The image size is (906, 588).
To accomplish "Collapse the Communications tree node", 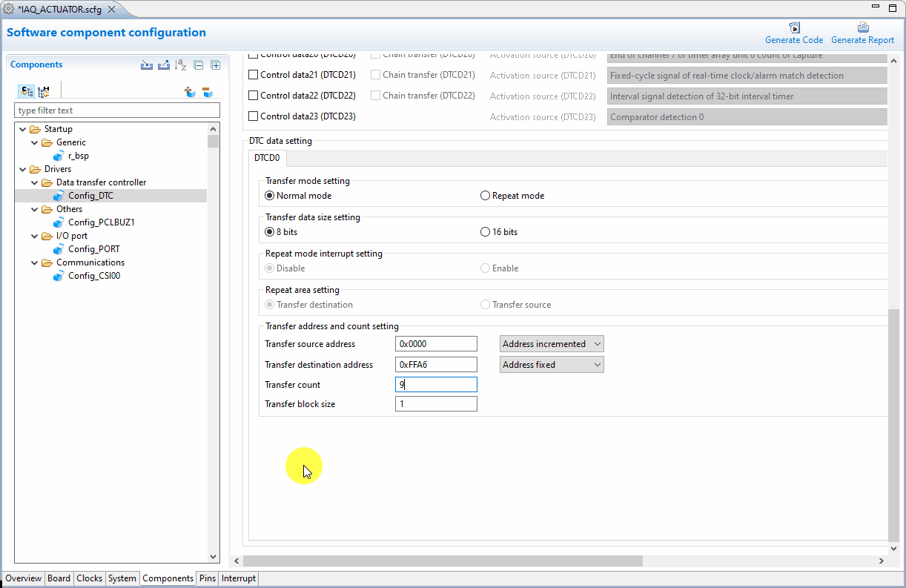I will pyautogui.click(x=35, y=262).
